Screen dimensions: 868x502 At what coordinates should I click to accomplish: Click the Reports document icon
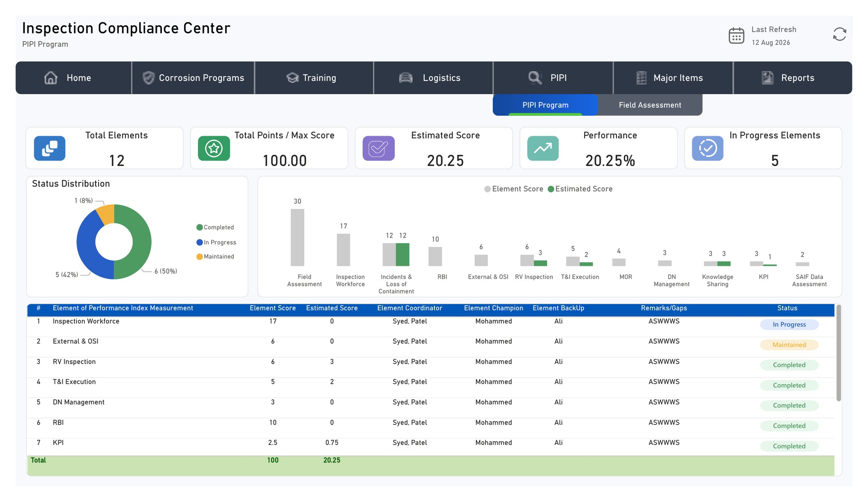click(x=767, y=78)
